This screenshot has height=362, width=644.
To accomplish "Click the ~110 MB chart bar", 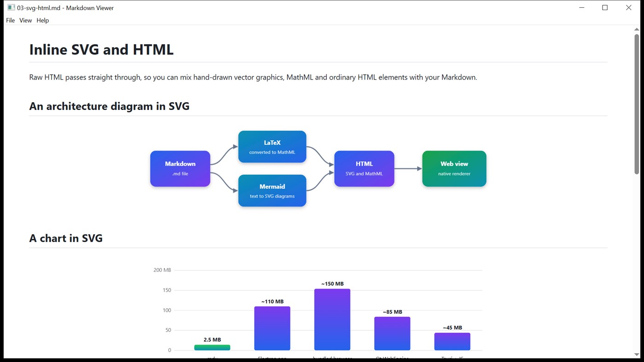I will click(272, 328).
